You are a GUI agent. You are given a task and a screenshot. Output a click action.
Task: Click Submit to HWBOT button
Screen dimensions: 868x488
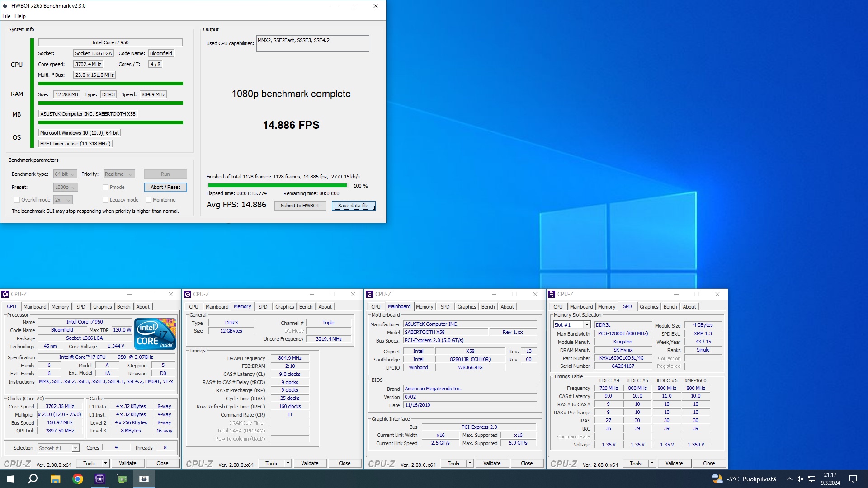click(x=300, y=206)
